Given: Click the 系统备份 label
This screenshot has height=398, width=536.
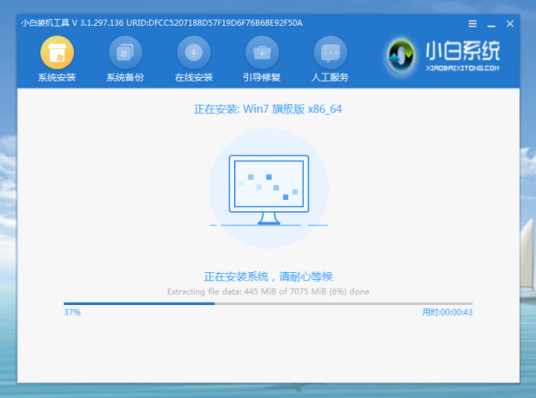Looking at the screenshot, I should [125, 78].
